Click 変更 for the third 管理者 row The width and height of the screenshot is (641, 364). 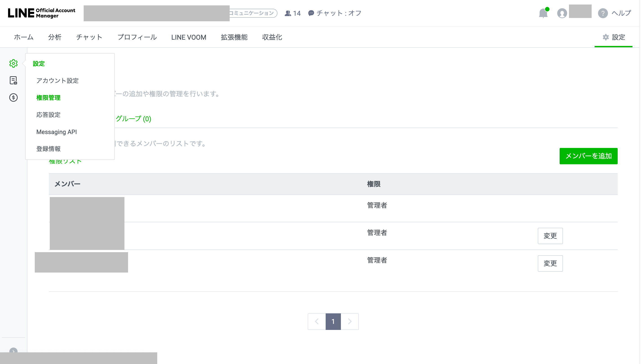click(x=550, y=263)
